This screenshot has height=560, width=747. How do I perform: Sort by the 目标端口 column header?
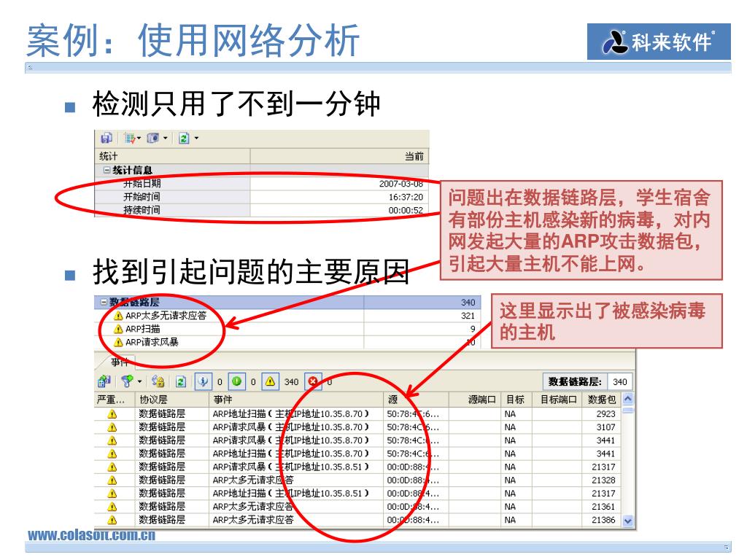pos(557,400)
